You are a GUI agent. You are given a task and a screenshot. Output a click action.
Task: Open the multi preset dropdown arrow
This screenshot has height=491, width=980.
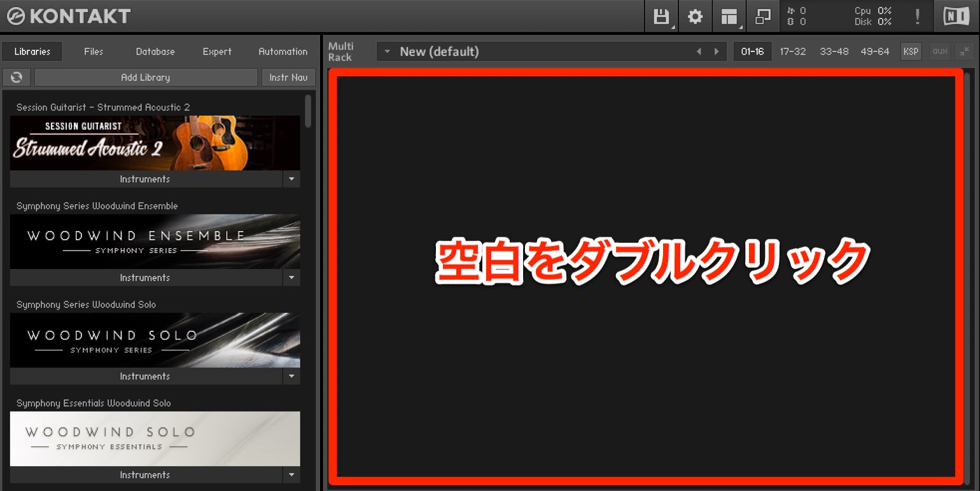click(387, 52)
